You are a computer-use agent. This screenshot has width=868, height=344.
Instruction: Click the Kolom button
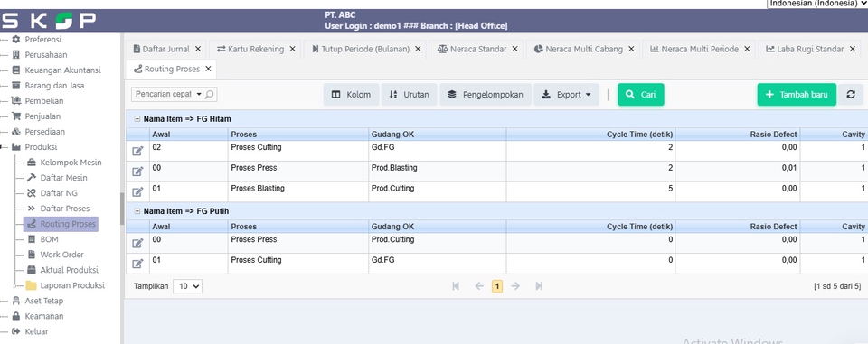point(352,95)
